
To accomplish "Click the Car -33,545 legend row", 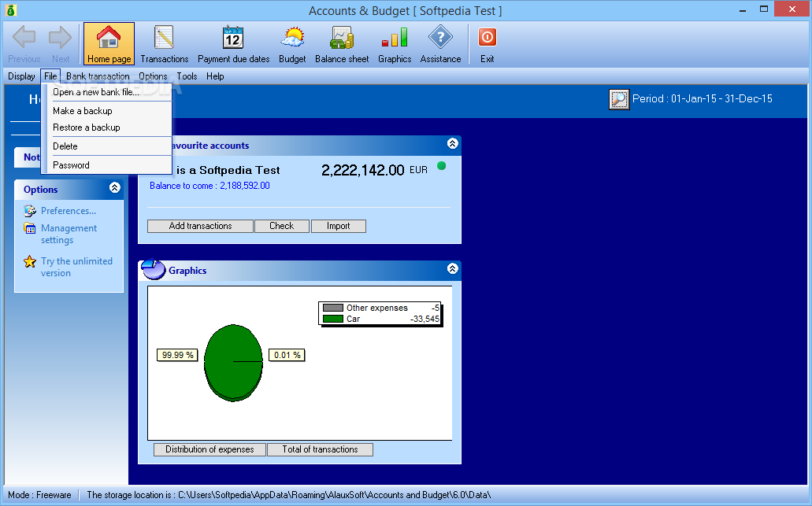I will [x=381, y=319].
